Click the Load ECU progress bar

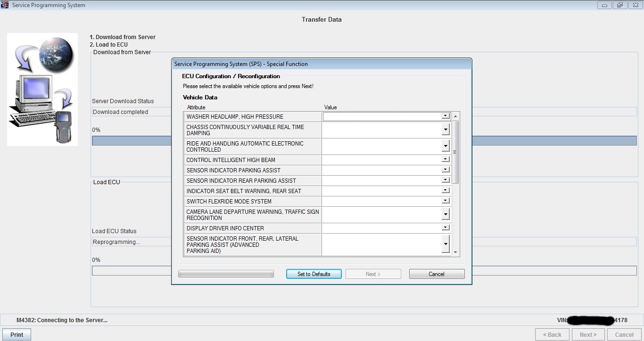click(364, 271)
